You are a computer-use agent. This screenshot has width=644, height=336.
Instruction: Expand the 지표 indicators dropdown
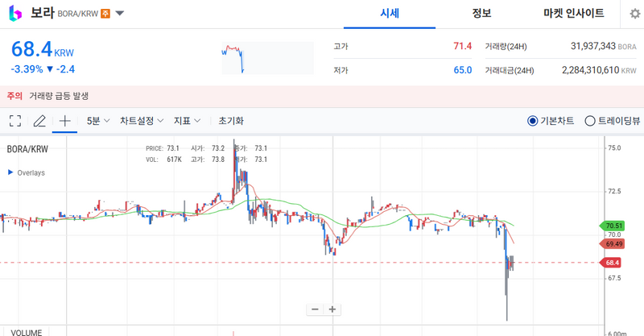point(187,121)
